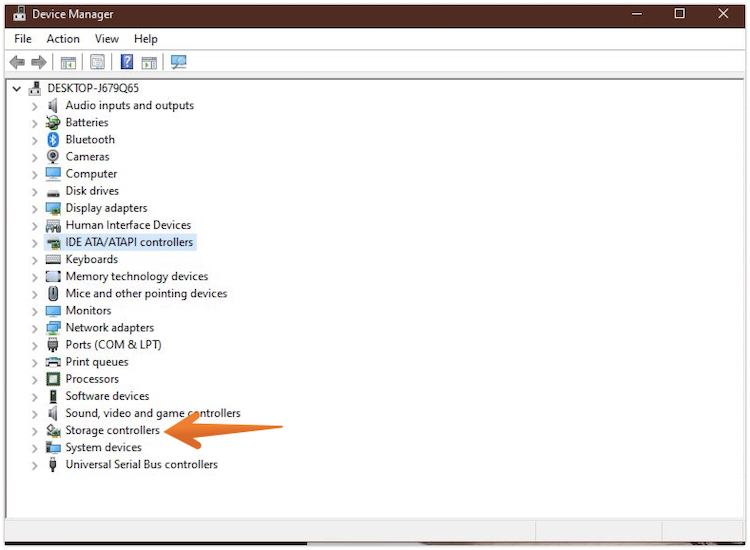Select the Ports (COM & LPT) entry
This screenshot has width=750, height=550.
[x=113, y=345]
